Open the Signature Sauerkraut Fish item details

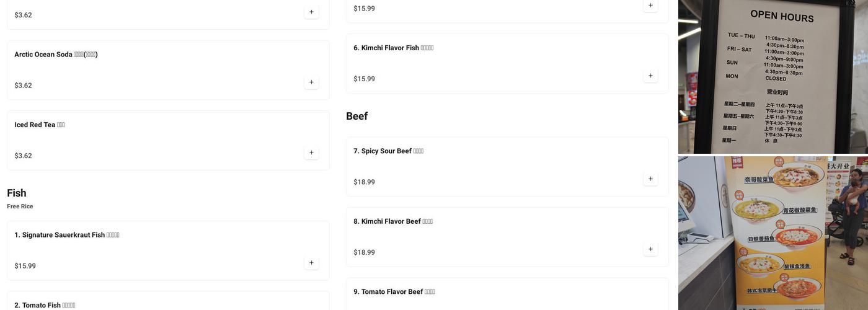(x=67, y=235)
